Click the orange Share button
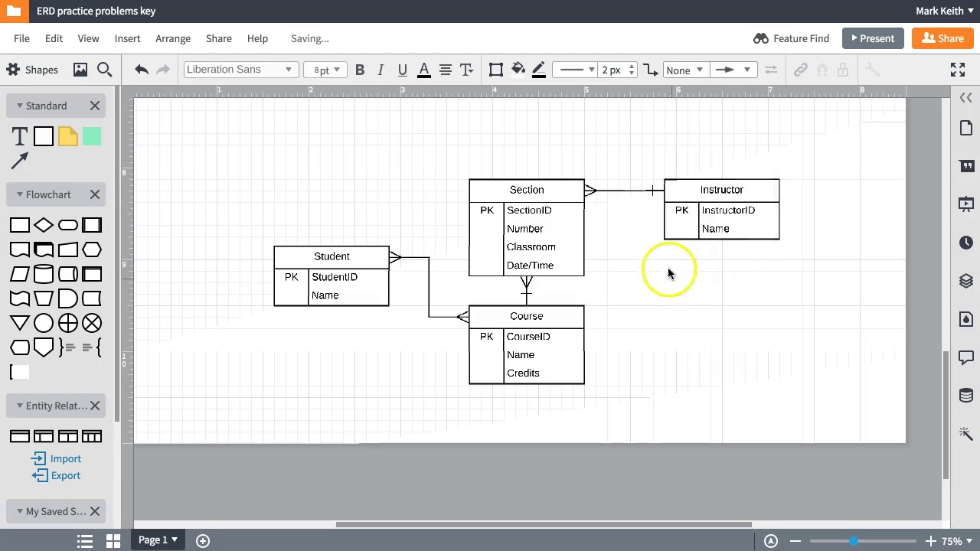This screenshot has width=980, height=551. coord(942,38)
